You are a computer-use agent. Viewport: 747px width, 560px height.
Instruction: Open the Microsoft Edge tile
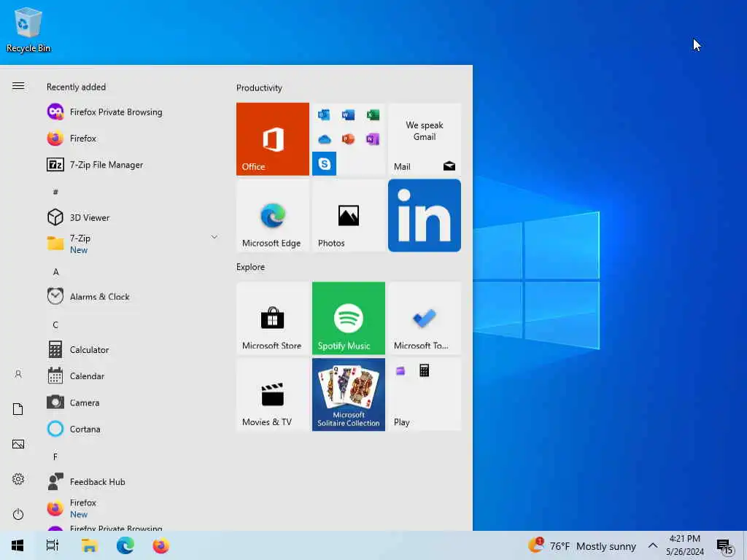[x=273, y=215]
